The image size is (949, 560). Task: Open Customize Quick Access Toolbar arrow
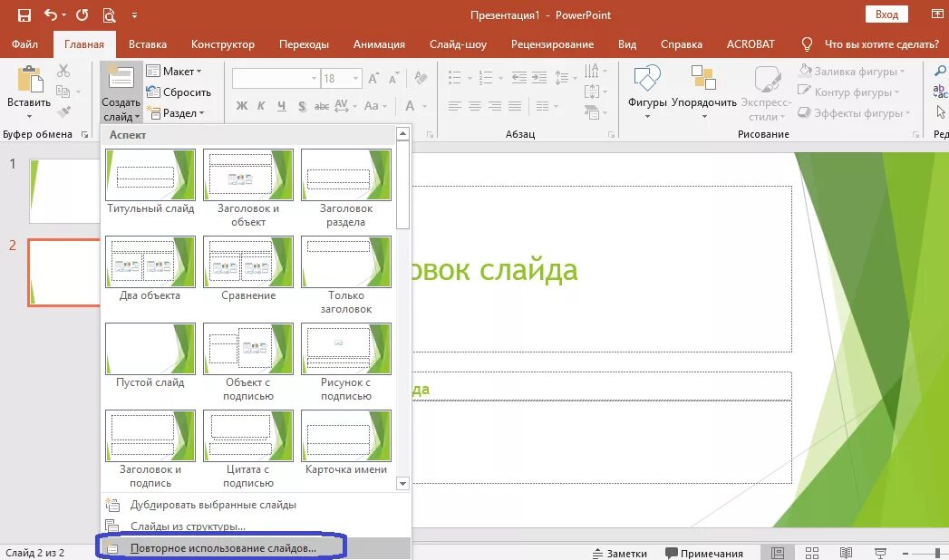[134, 15]
